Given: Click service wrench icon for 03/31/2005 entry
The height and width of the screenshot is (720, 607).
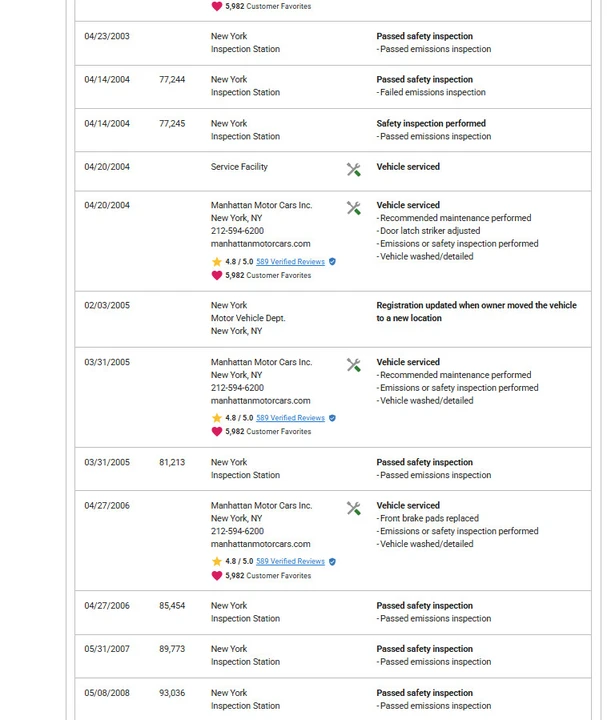Looking at the screenshot, I should (354, 365).
